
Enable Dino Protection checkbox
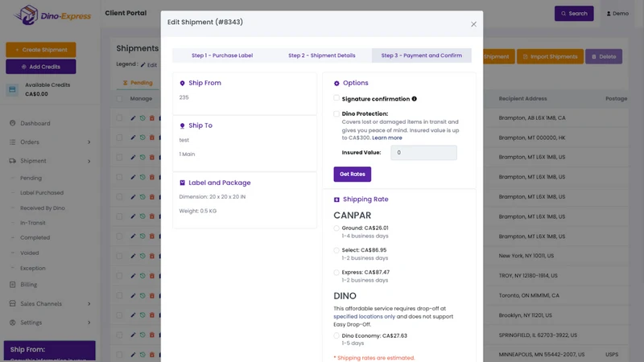[336, 113]
